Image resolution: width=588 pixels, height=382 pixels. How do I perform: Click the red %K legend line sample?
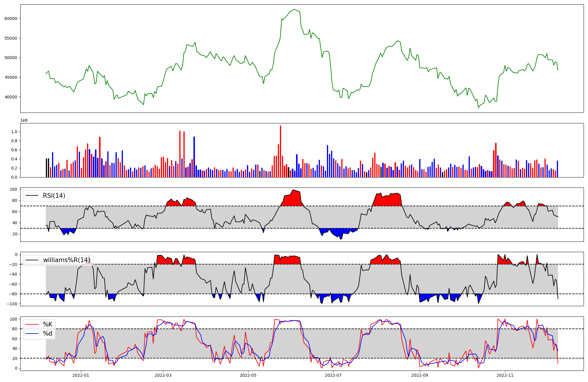pos(32,324)
